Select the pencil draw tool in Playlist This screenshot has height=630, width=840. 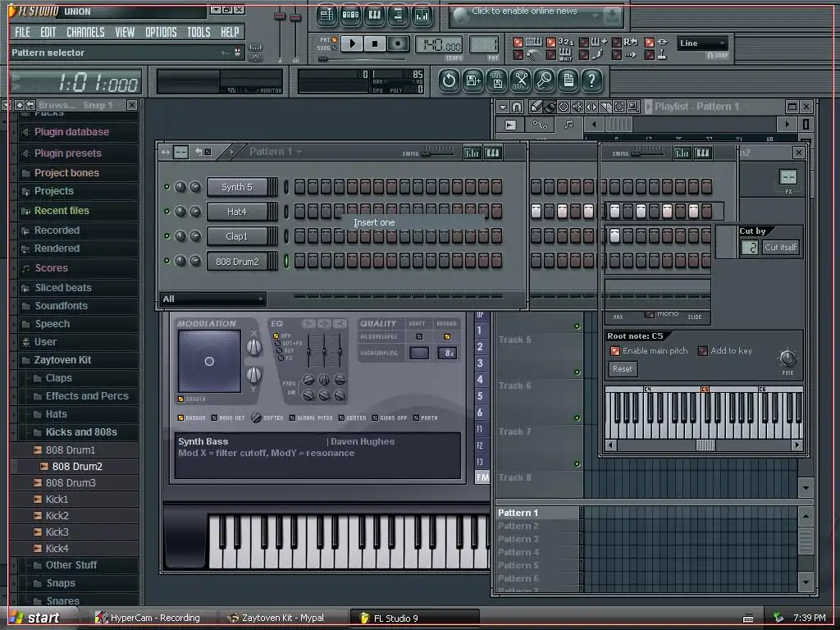click(536, 107)
